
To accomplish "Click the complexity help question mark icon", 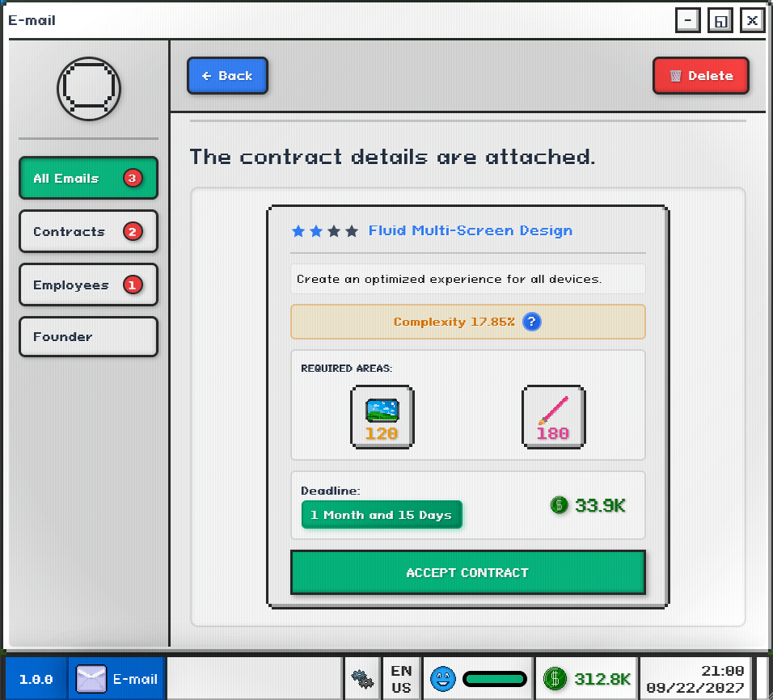I will point(531,322).
